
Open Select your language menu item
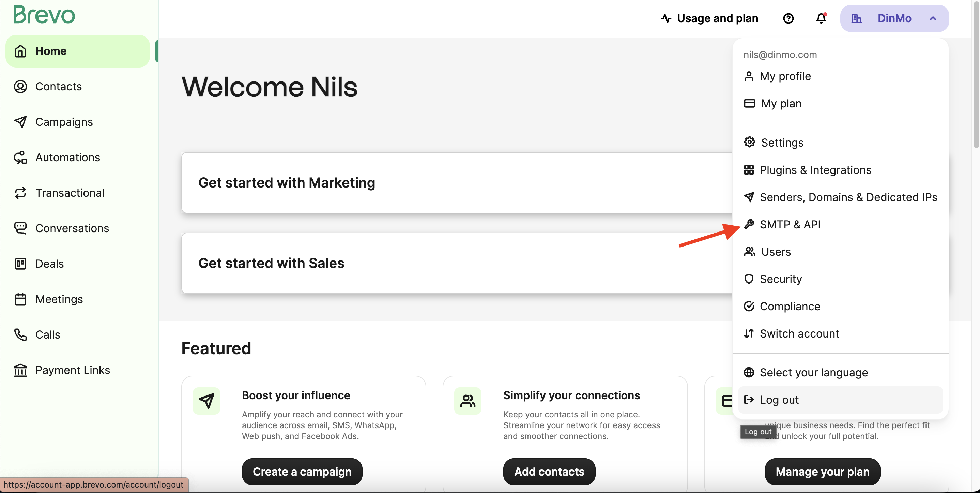(813, 372)
